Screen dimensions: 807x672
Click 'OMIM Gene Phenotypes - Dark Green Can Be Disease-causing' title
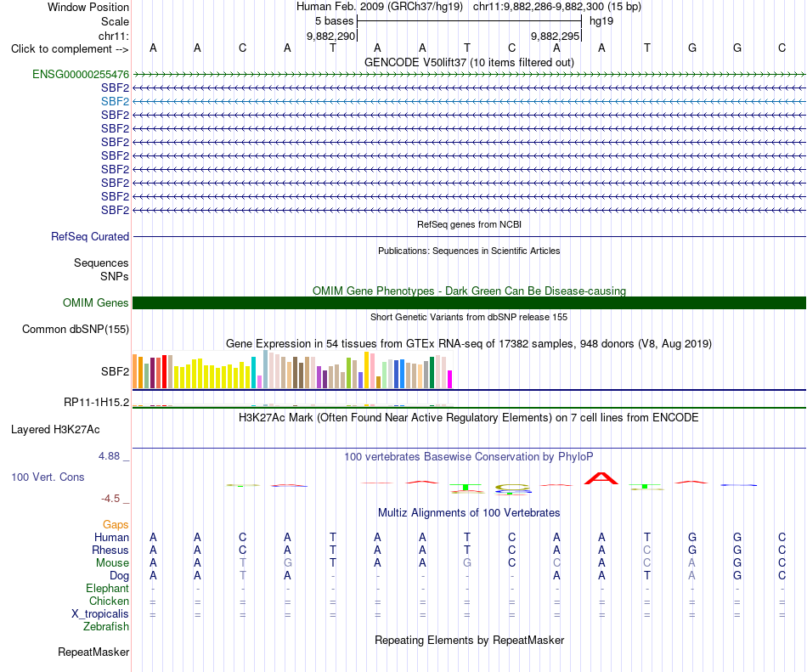pos(469,291)
